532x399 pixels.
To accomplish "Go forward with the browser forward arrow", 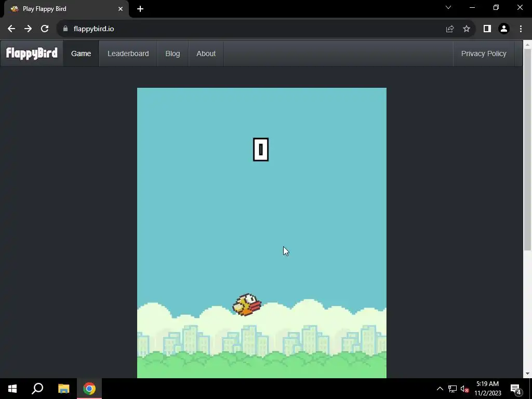I will [x=28, y=29].
